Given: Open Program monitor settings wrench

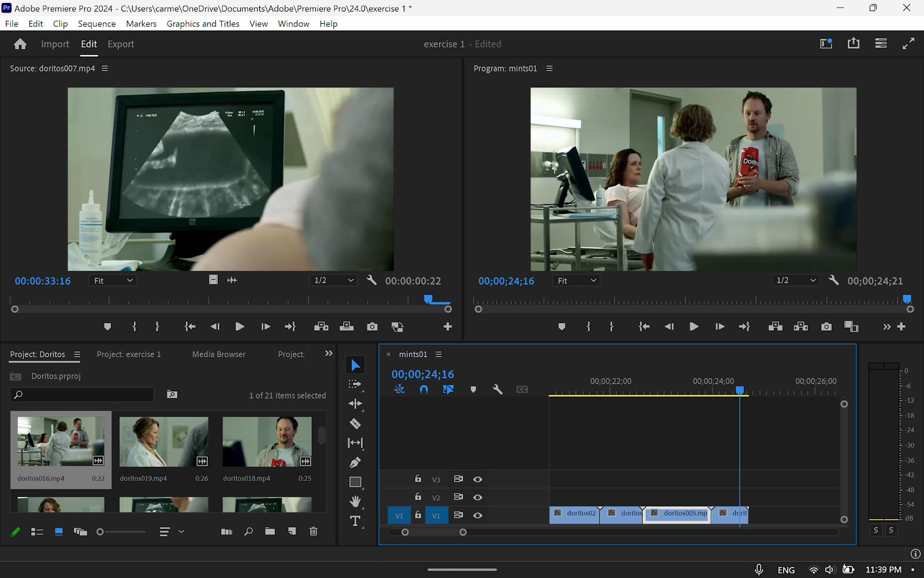Looking at the screenshot, I should (x=833, y=280).
